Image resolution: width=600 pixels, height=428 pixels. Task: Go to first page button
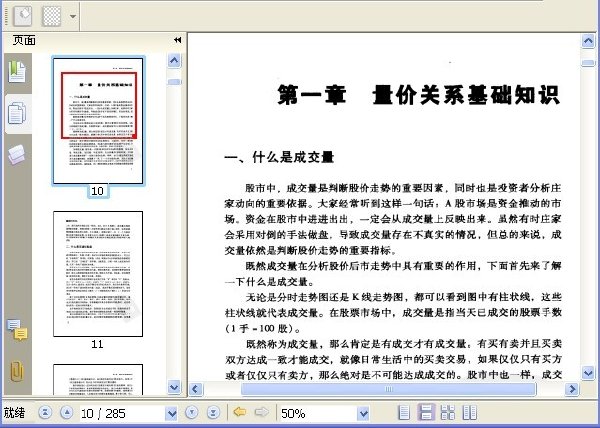(x=45, y=413)
